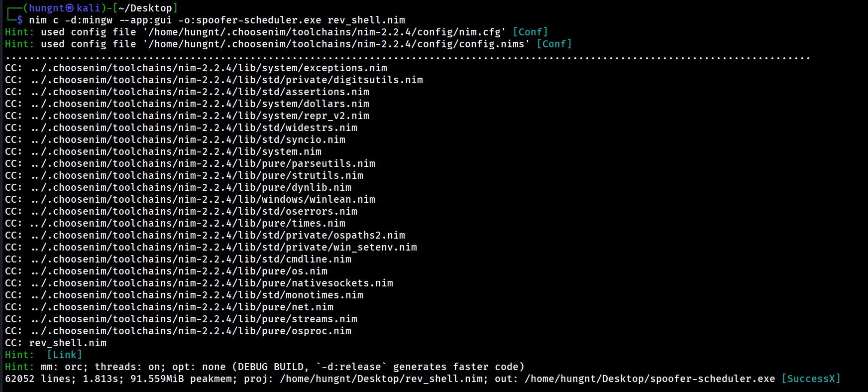Image resolution: width=868 pixels, height=392 pixels.
Task: Click the CC rev_shell.nim line
Action: (67, 343)
